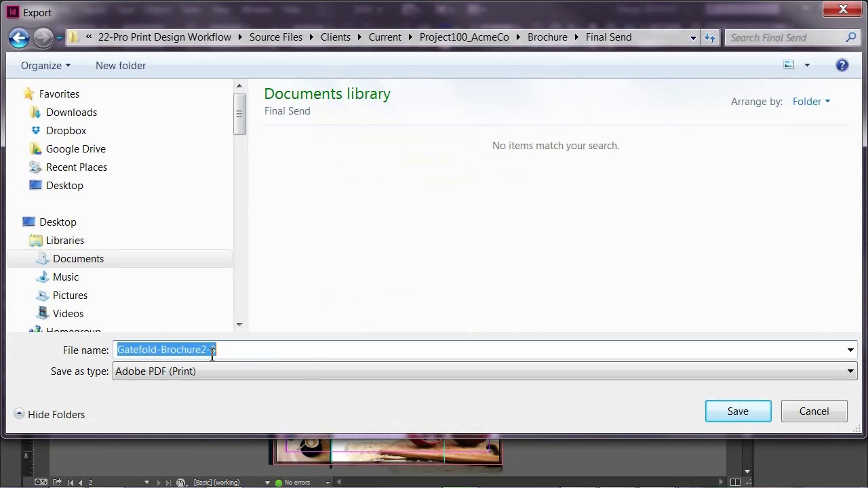The width and height of the screenshot is (868, 488).
Task: Click Brochure in the breadcrumb path
Action: point(547,37)
